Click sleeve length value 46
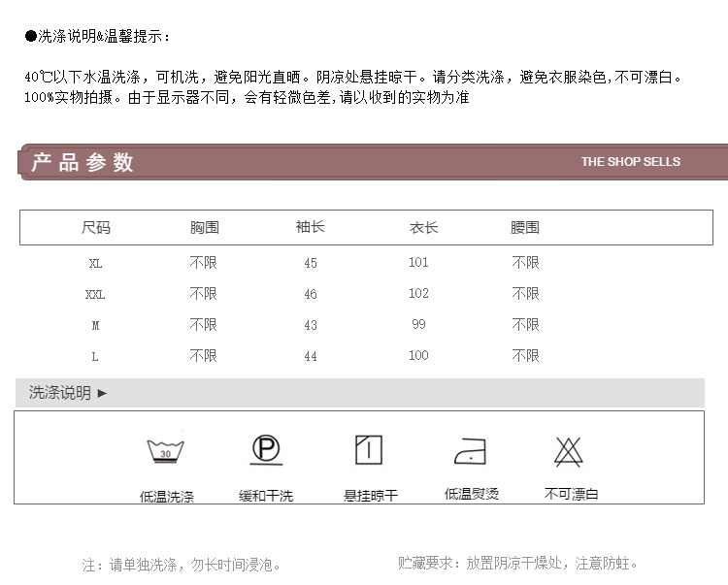 pos(311,294)
